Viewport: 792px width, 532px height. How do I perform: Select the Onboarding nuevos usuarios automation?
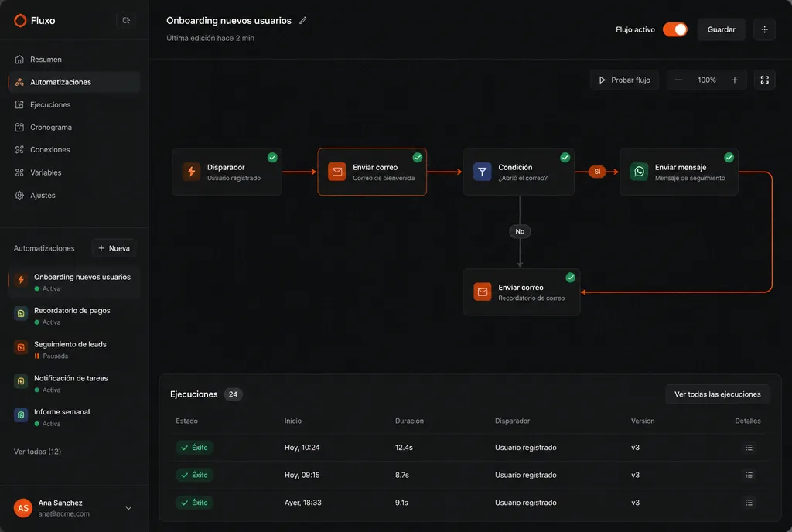pos(74,282)
